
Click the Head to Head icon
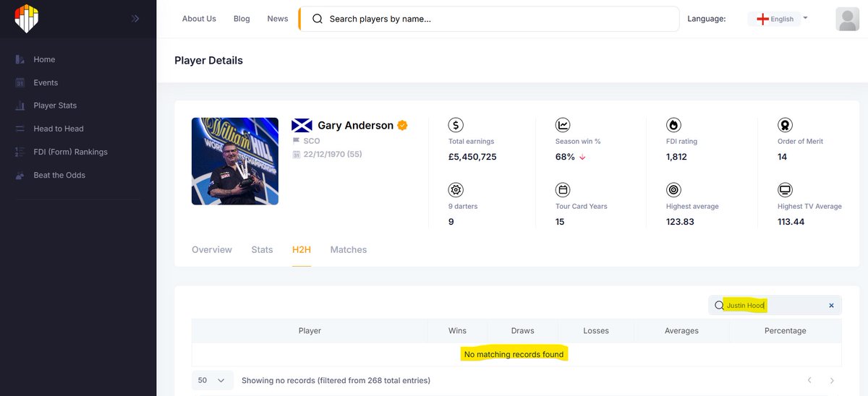(20, 129)
